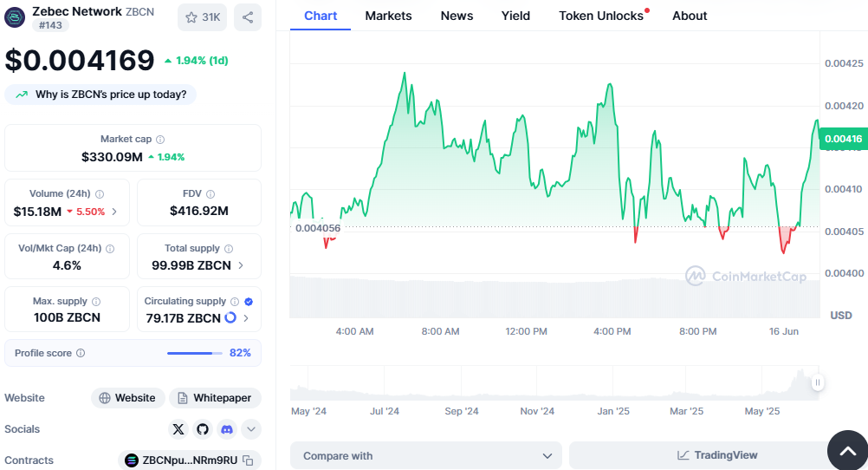Click Why is ZBCN's price up today
This screenshot has height=470, width=868.
click(100, 95)
